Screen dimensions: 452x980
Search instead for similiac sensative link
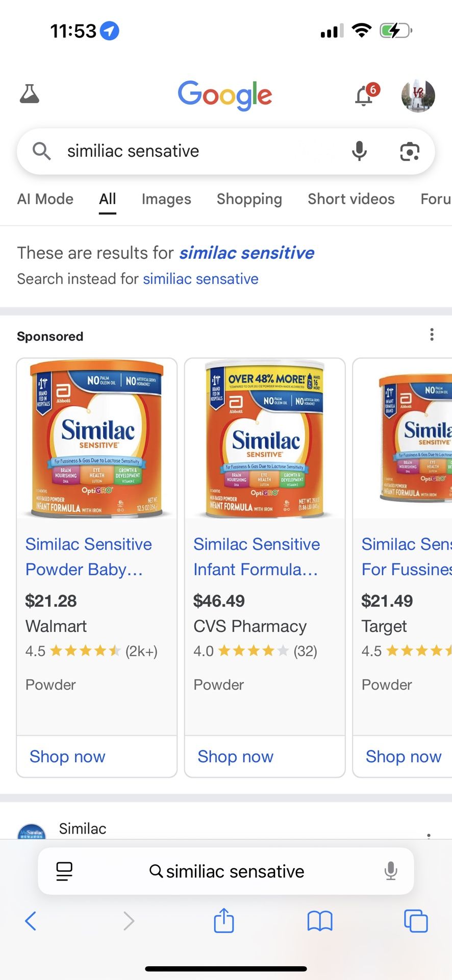[200, 279]
